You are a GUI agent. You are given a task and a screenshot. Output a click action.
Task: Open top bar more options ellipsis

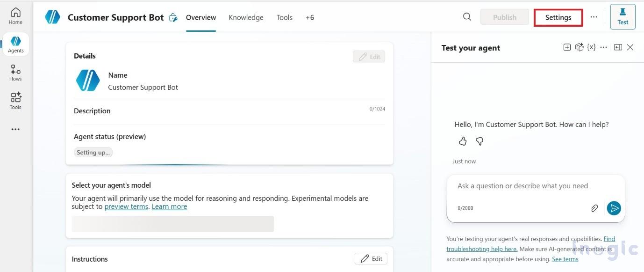(594, 17)
